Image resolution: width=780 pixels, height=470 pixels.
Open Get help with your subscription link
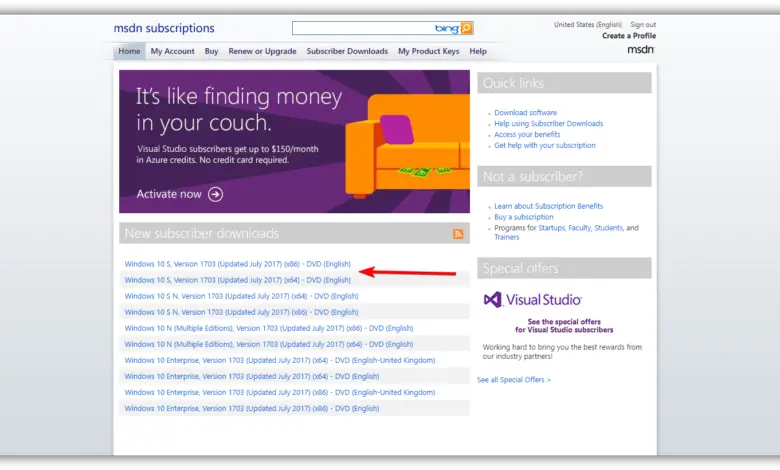(x=545, y=146)
